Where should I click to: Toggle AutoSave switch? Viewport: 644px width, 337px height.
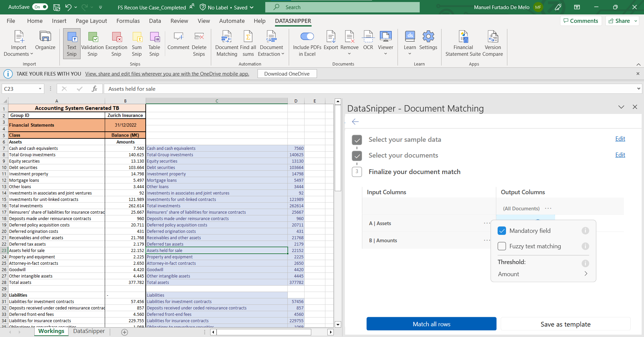40,7
